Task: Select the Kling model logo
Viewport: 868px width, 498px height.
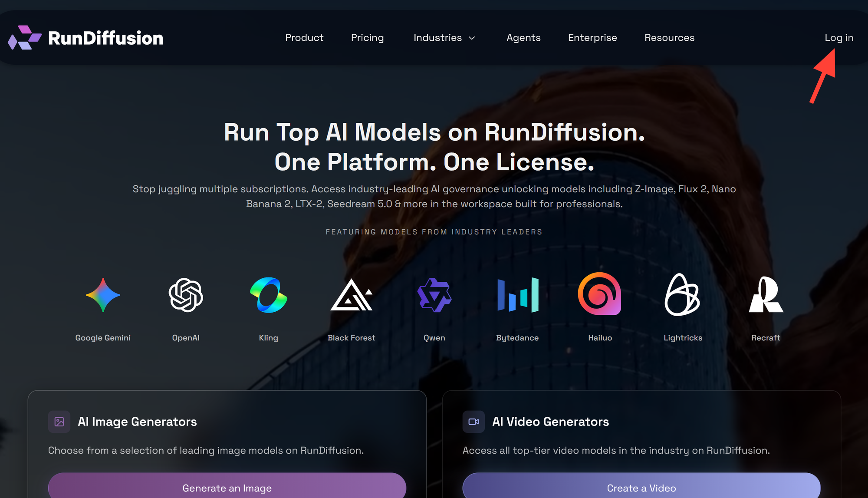Action: point(269,294)
